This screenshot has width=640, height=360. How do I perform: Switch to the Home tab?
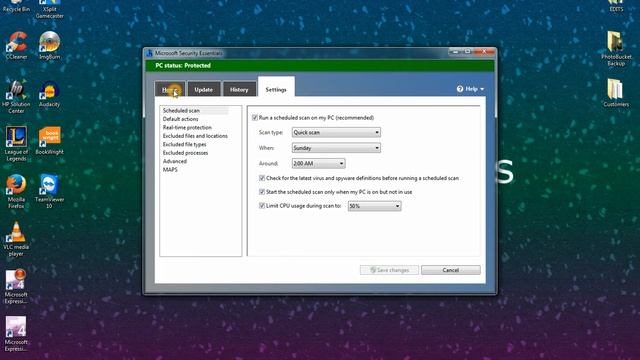click(x=170, y=89)
